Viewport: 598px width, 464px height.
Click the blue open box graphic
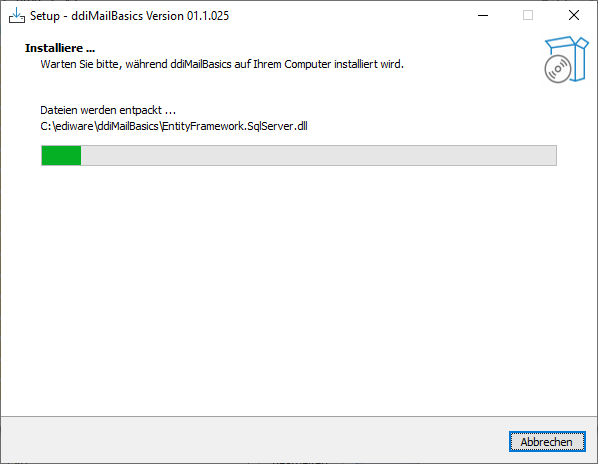pos(570,57)
